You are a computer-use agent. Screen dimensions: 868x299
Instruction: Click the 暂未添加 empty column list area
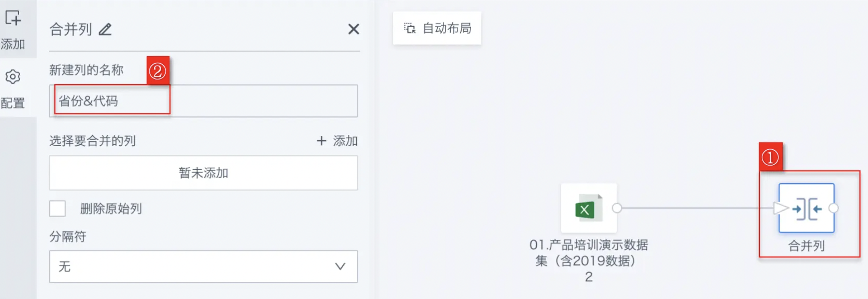203,173
